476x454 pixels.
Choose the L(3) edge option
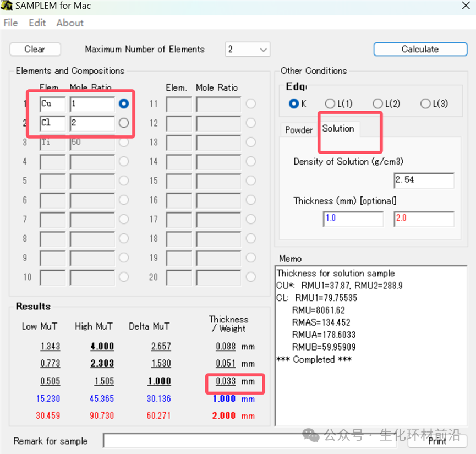tap(425, 103)
